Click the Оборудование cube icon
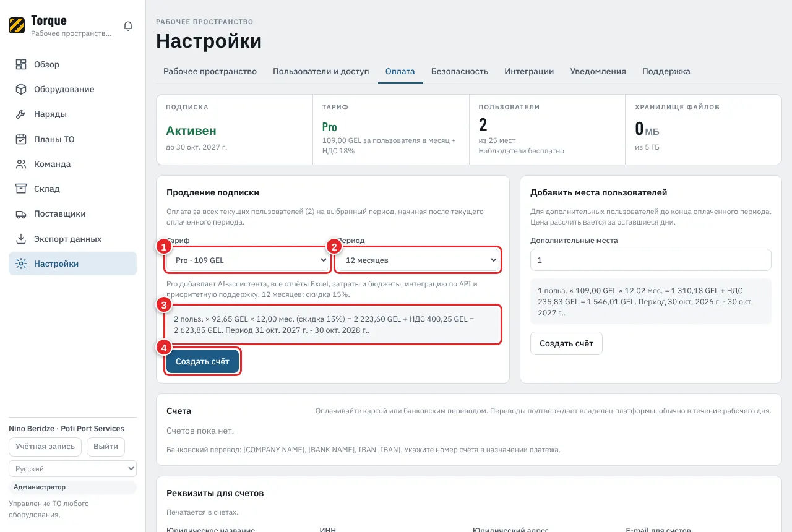Image resolution: width=792 pixels, height=532 pixels. tap(21, 89)
